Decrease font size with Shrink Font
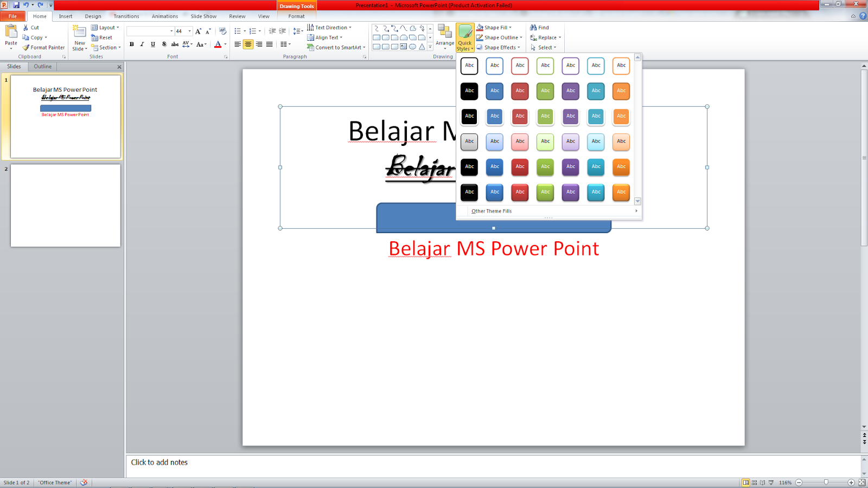 tap(208, 31)
